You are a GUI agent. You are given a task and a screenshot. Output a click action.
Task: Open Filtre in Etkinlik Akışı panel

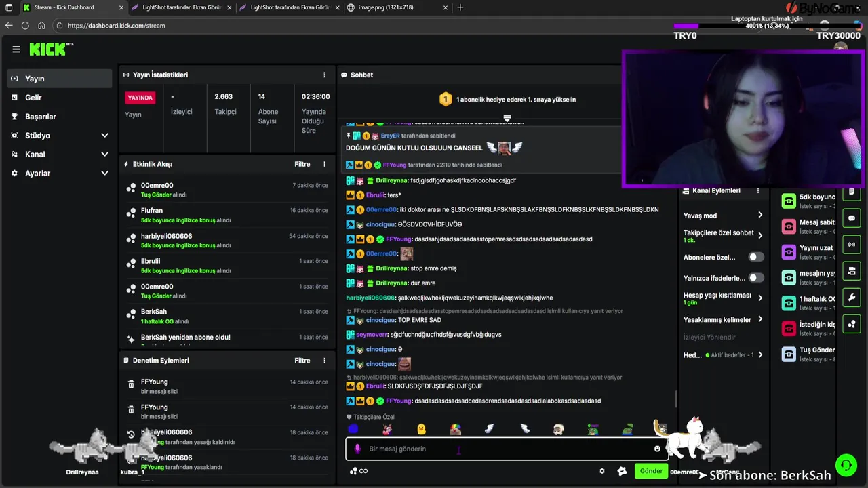point(302,164)
